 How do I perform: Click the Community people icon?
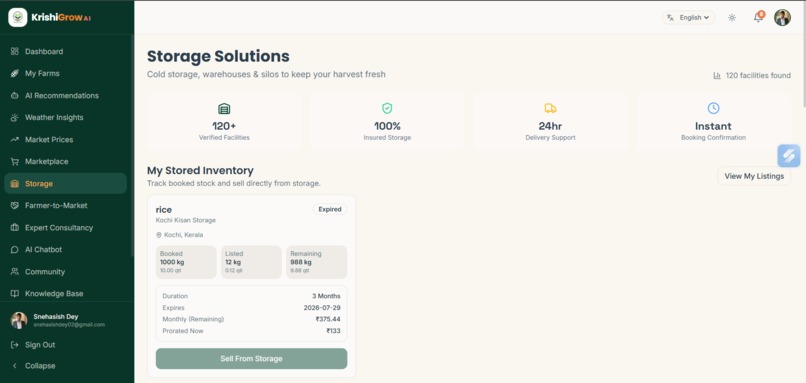pyautogui.click(x=14, y=271)
